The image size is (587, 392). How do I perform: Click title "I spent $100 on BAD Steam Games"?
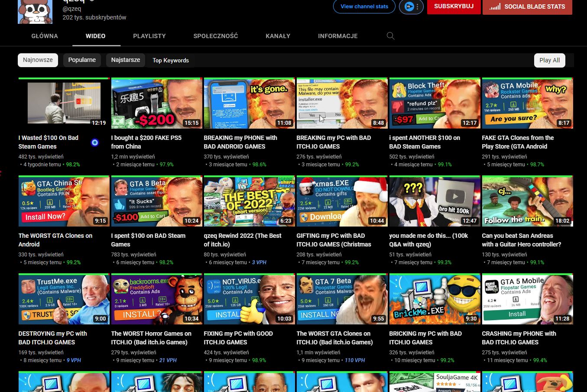pos(148,240)
